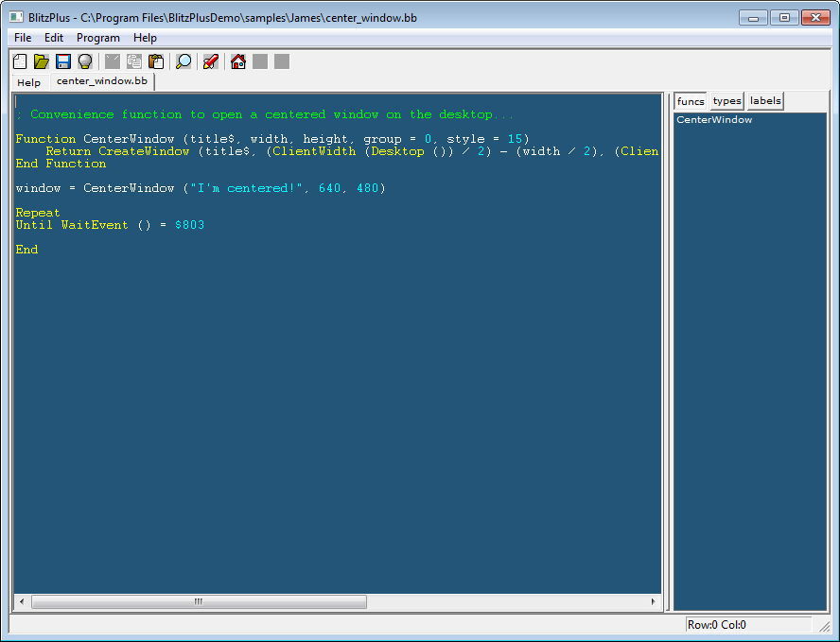Screen dimensions: 840x642
Task: Click the 'Return CreateWindow' code line
Action: 352,151
